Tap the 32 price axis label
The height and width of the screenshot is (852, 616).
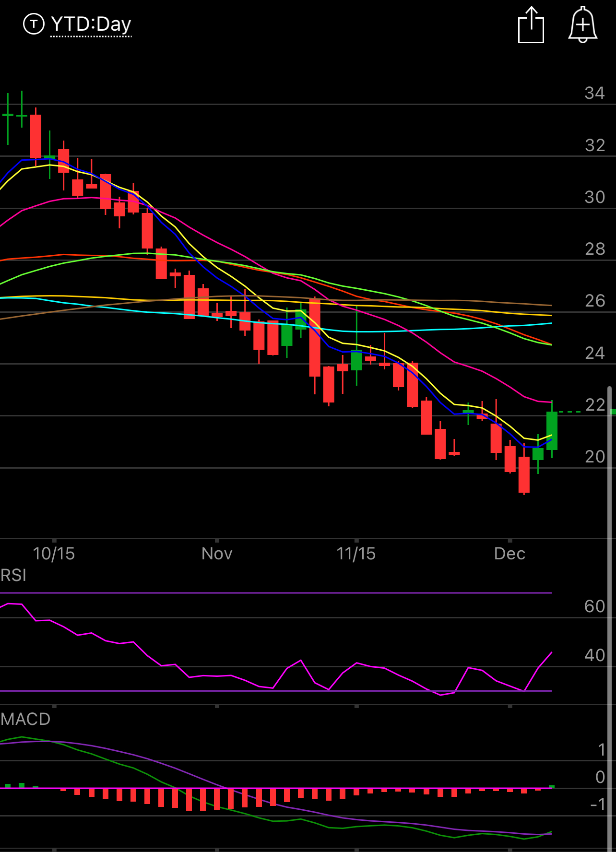tap(595, 145)
